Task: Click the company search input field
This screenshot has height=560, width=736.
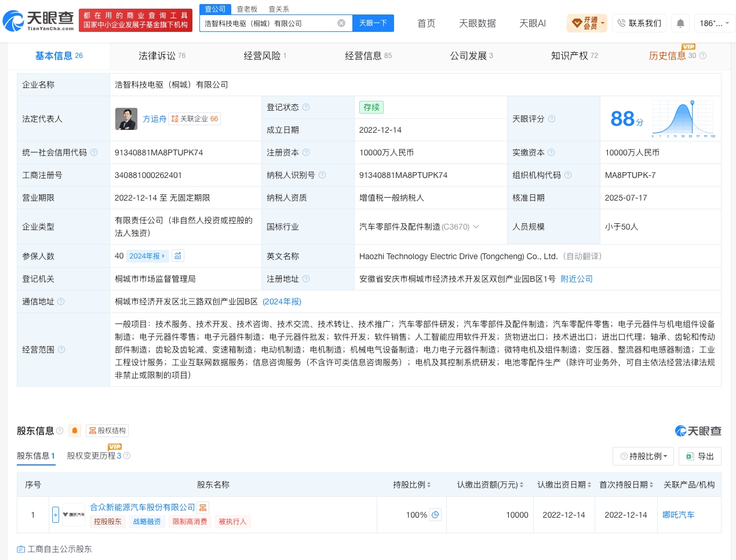Action: tap(269, 23)
